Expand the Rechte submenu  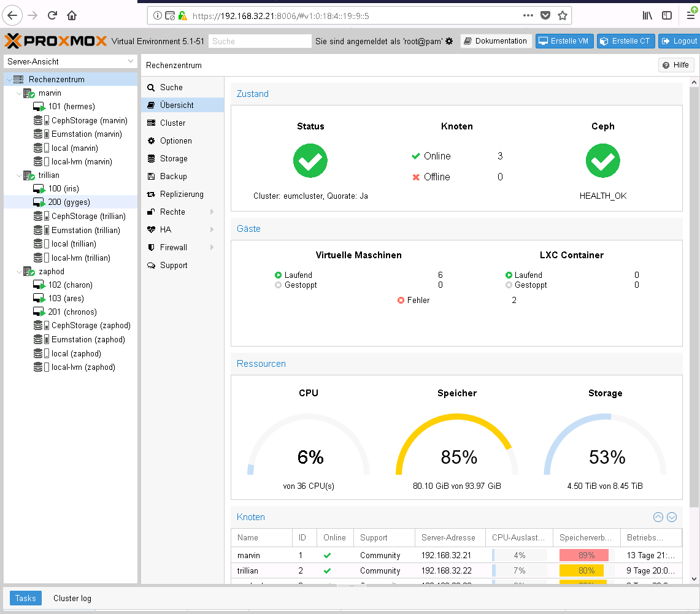coord(212,212)
